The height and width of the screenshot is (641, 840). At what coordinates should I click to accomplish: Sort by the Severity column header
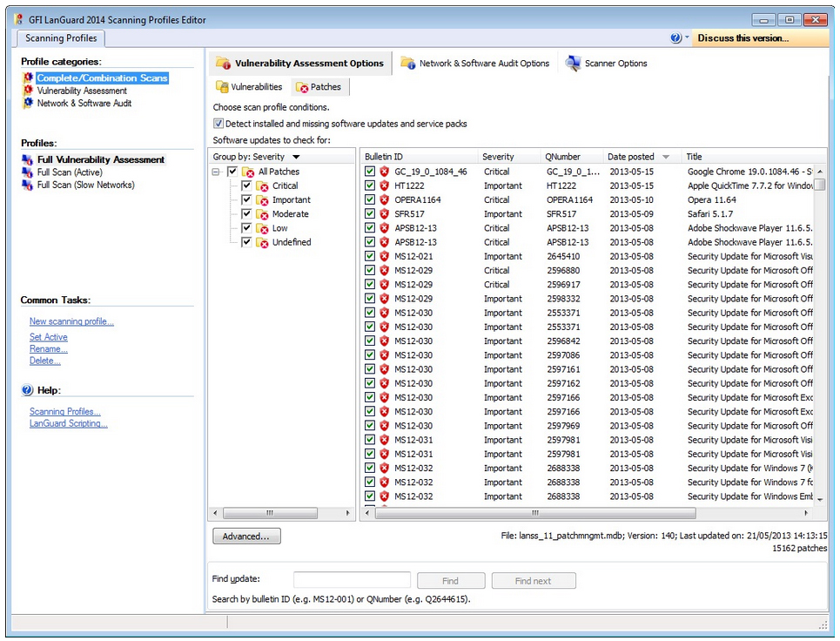coord(509,157)
